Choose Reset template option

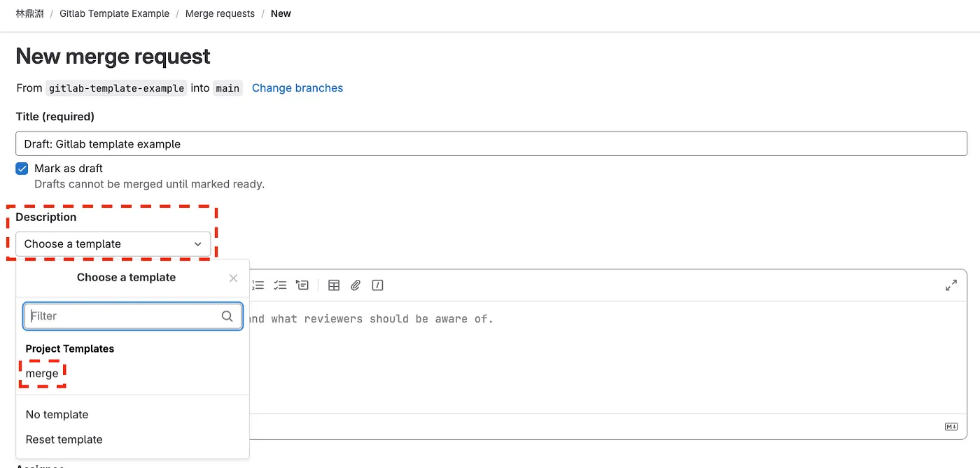64,439
